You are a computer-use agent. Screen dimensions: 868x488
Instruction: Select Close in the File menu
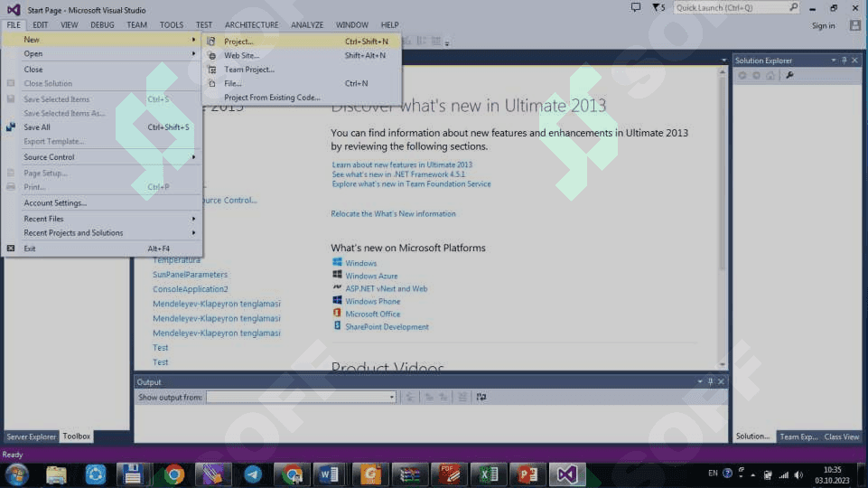click(102, 70)
